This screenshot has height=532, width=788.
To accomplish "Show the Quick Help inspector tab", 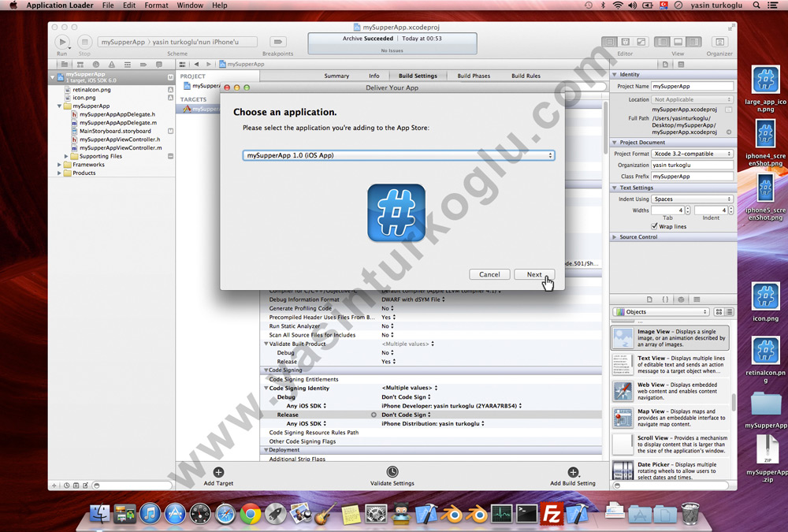I will tap(681, 65).
